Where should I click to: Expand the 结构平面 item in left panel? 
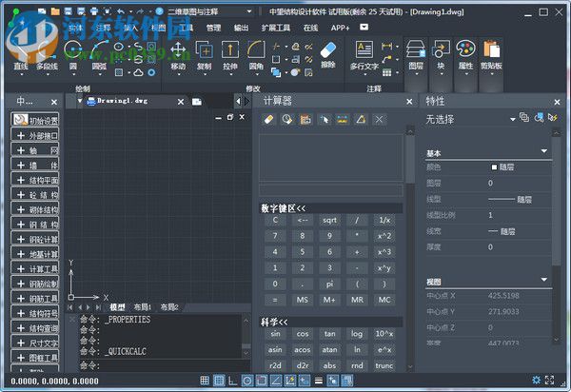point(35,180)
